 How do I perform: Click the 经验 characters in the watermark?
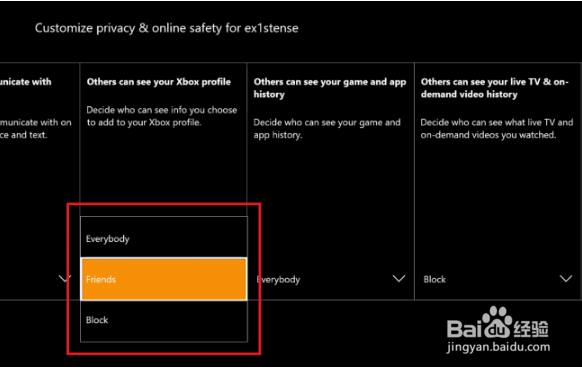tap(531, 328)
